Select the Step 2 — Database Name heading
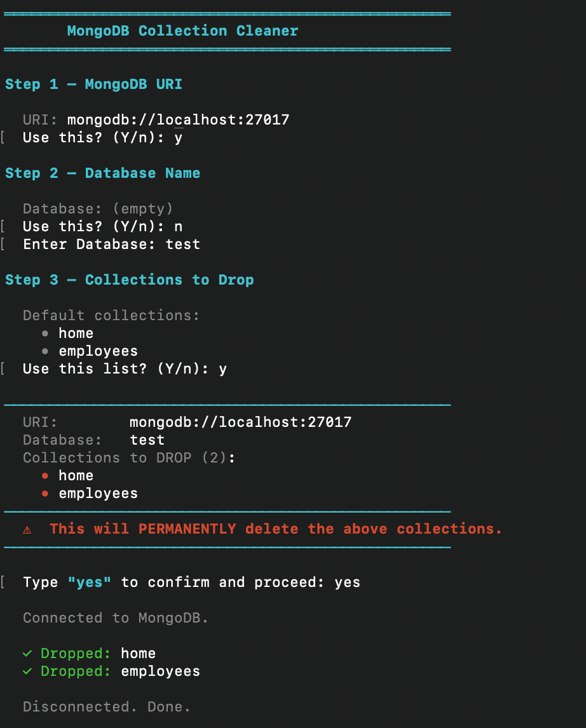Viewport: 586px width, 728px height. [x=102, y=173]
